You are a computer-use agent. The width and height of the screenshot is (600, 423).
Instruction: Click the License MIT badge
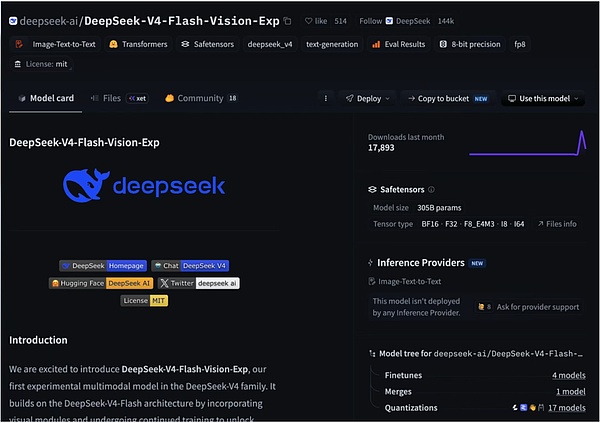click(x=144, y=301)
